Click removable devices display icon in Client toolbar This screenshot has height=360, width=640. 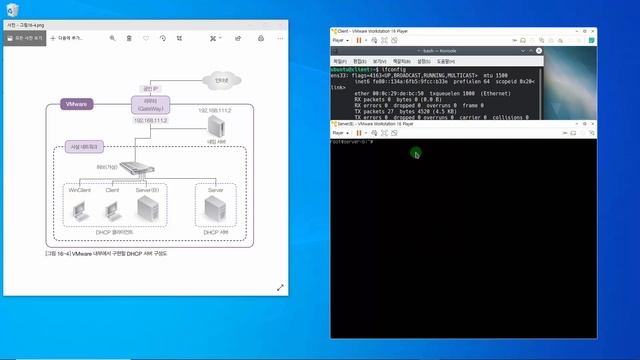pyautogui.click(x=523, y=40)
